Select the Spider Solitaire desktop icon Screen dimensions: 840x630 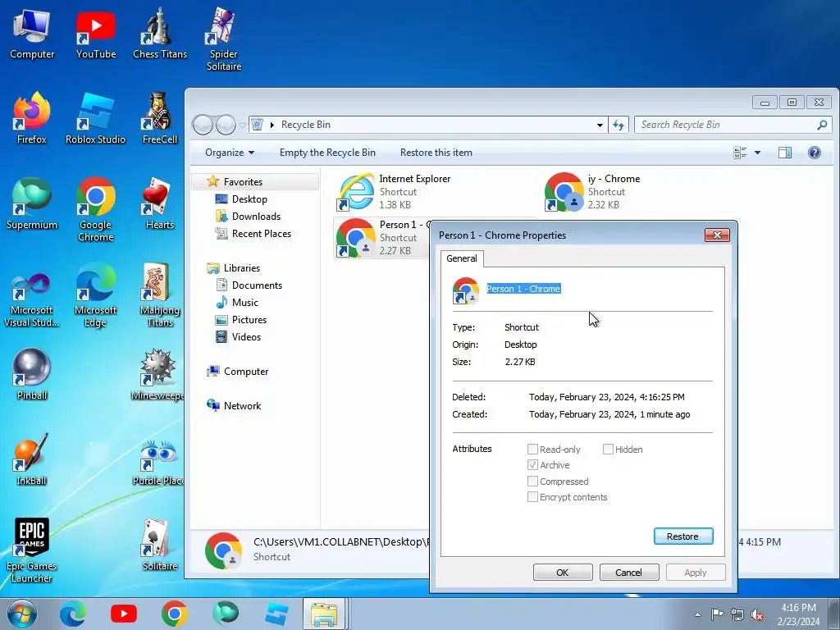pos(223,39)
